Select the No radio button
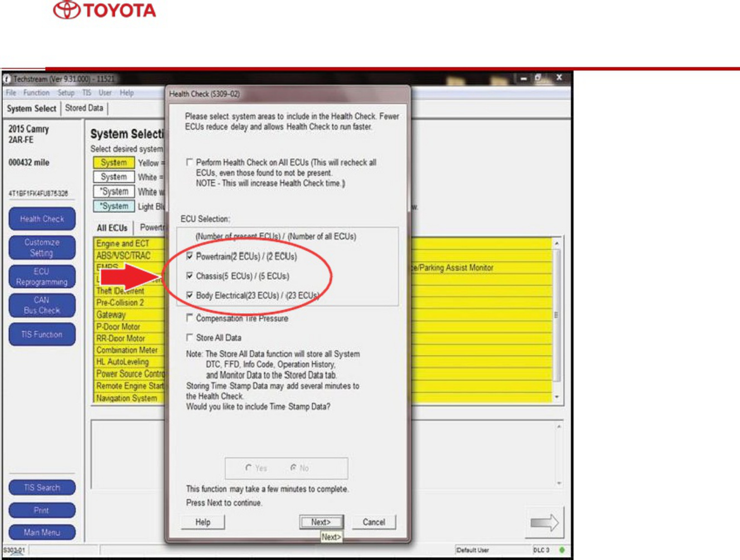This screenshot has width=740, height=560. click(x=293, y=468)
